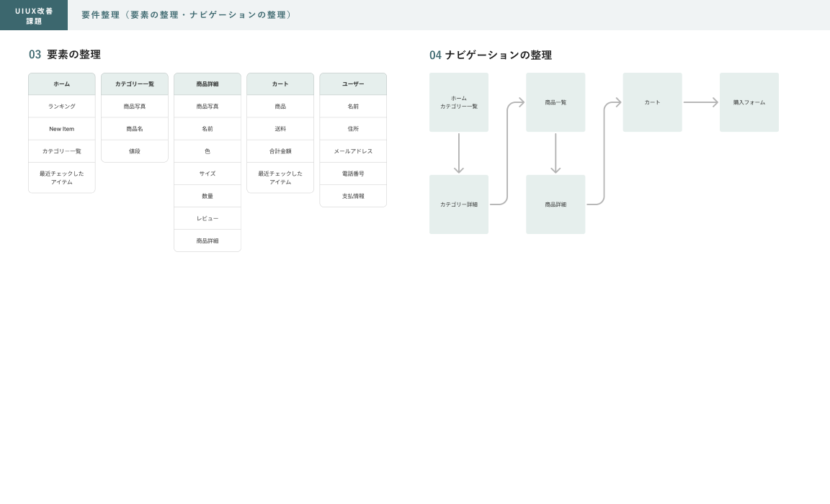Select the カテゴリー詳細 navigation box
The width and height of the screenshot is (830, 504).
click(459, 204)
